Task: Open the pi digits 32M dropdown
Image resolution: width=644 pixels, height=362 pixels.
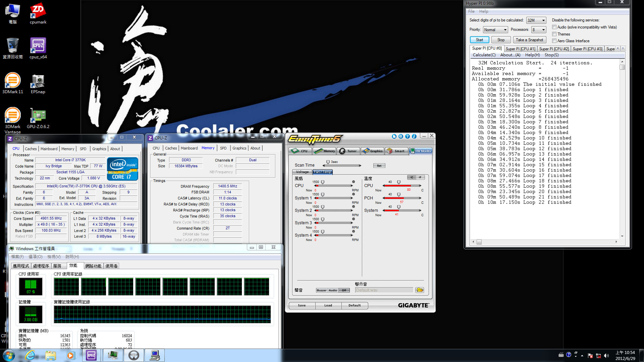Action: [x=536, y=20]
